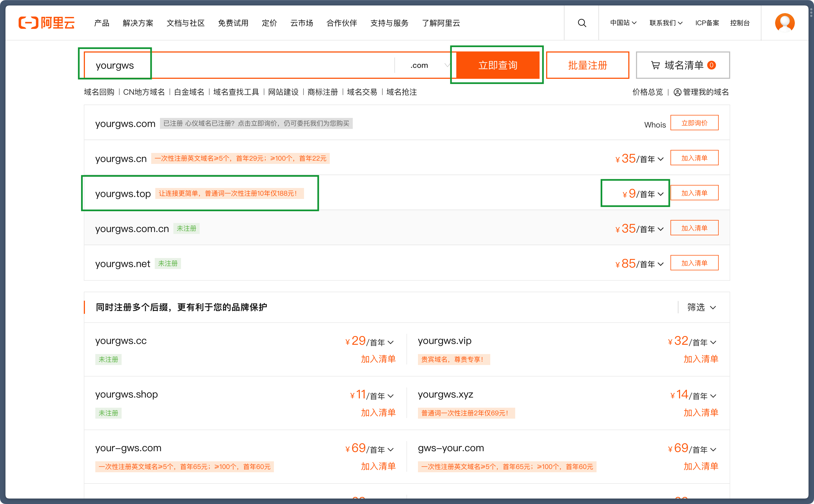This screenshot has width=814, height=504.
Task: Add yourgws.cn to the list
Action: [694, 158]
